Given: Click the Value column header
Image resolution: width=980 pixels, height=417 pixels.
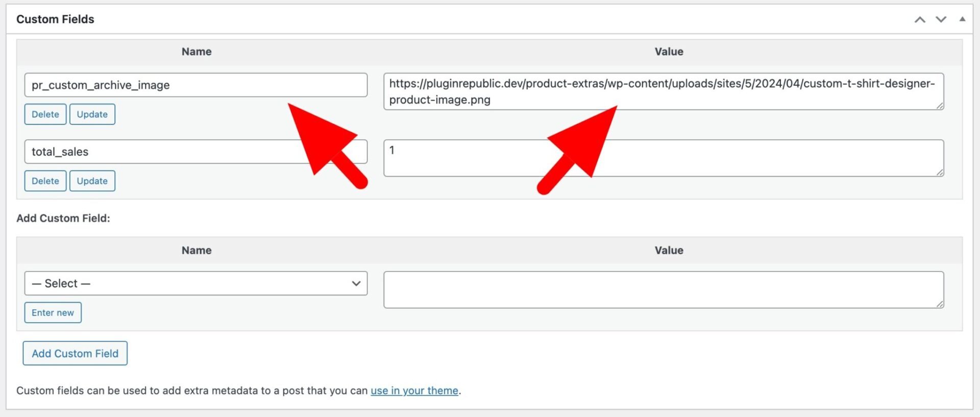Looking at the screenshot, I should pyautogui.click(x=669, y=51).
